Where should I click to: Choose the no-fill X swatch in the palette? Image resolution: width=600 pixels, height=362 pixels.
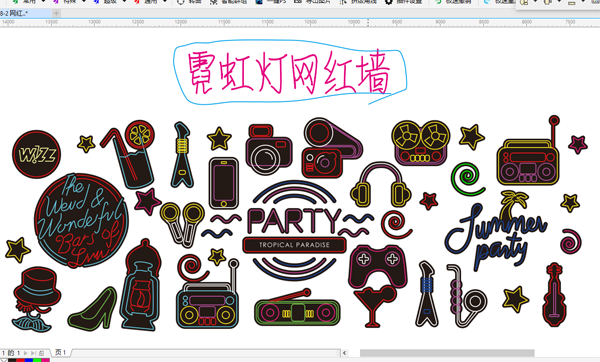pos(3,360)
